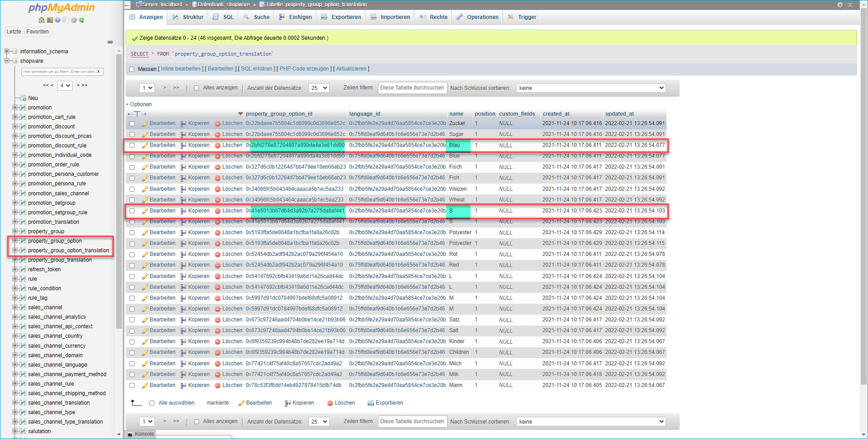Viewport: 868px width, 439px height.
Task: Click the pencil icon in the Fisch row
Action: tap(145, 167)
